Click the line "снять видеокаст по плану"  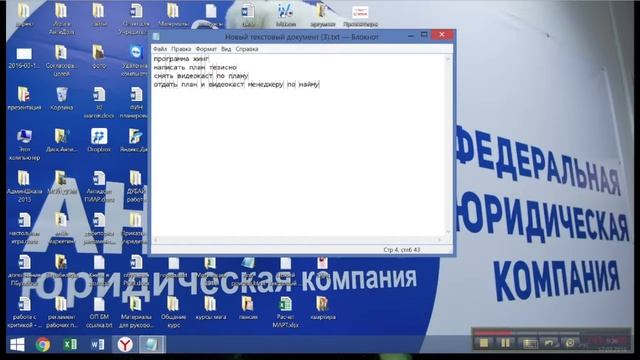pos(201,76)
